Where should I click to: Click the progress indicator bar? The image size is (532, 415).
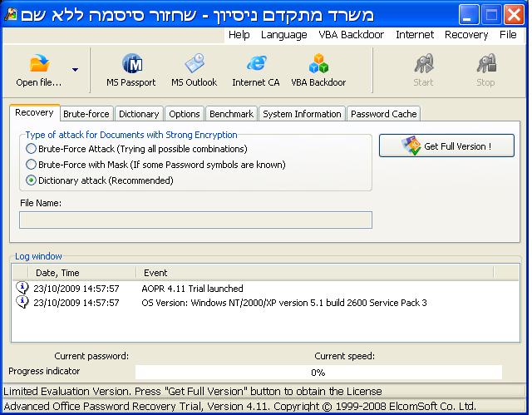tap(318, 373)
